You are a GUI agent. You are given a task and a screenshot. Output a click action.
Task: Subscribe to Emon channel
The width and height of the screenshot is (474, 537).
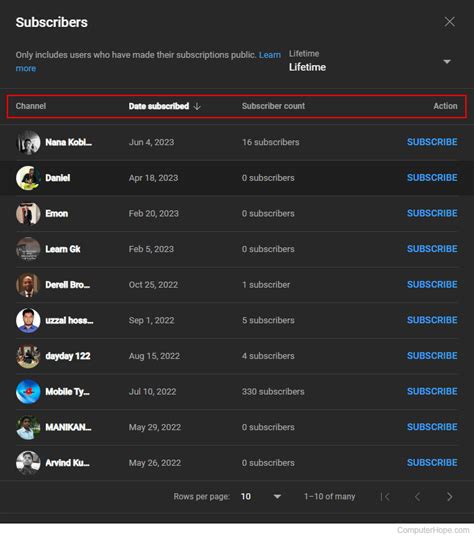(x=432, y=213)
